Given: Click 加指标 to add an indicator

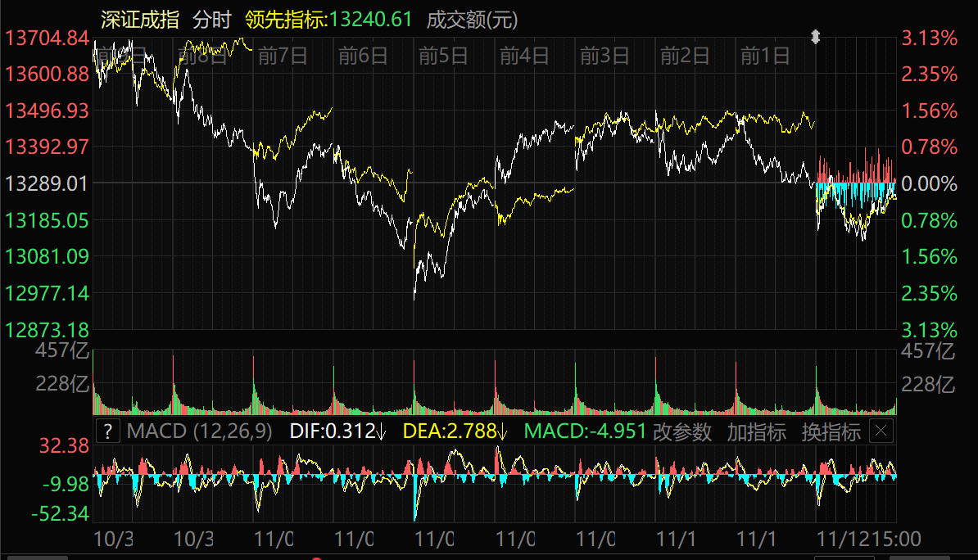Looking at the screenshot, I should (x=756, y=431).
